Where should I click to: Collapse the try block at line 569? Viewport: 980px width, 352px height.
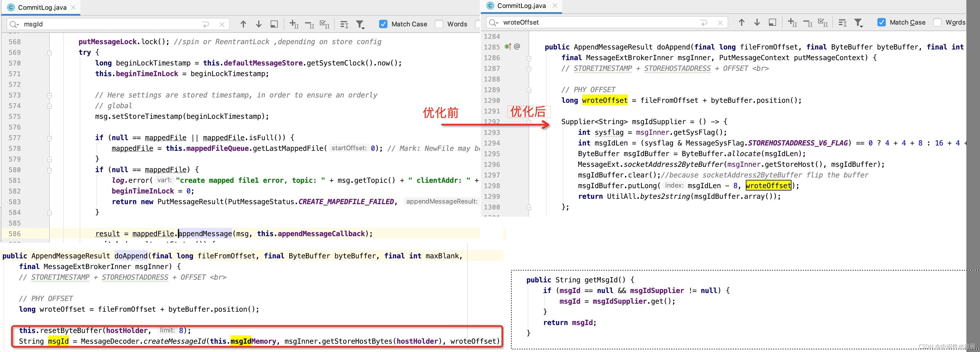pos(50,52)
